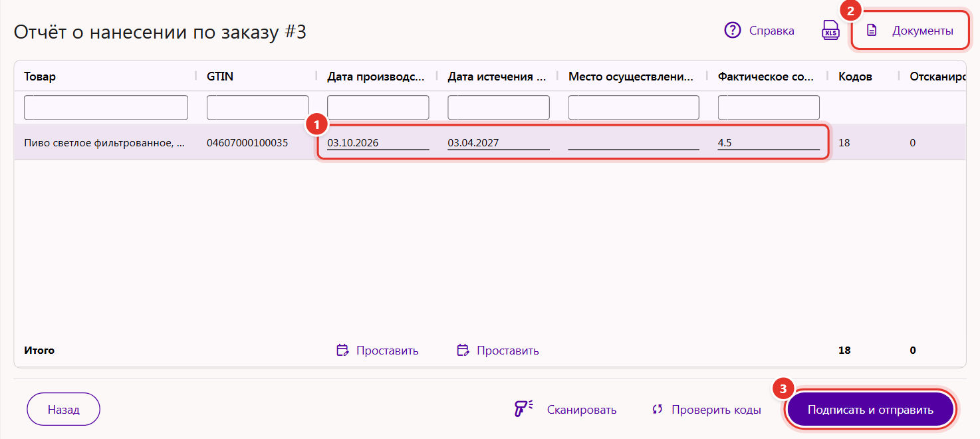Focus the Дата истечения filter field
Screen dimensions: 980x439
click(x=499, y=108)
